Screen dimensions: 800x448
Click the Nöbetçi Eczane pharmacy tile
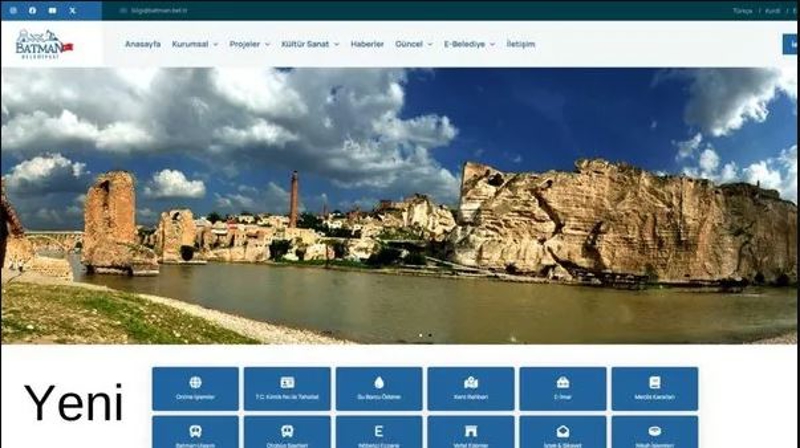379,433
